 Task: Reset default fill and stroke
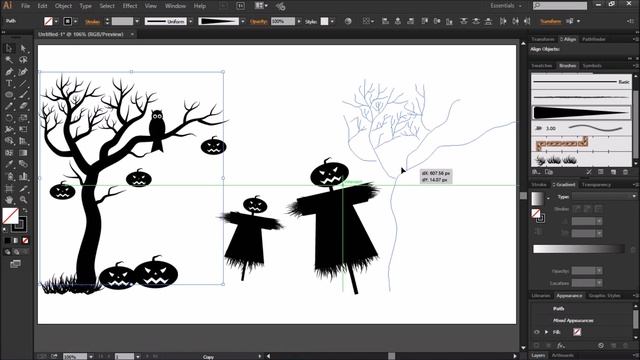click(x=5, y=230)
